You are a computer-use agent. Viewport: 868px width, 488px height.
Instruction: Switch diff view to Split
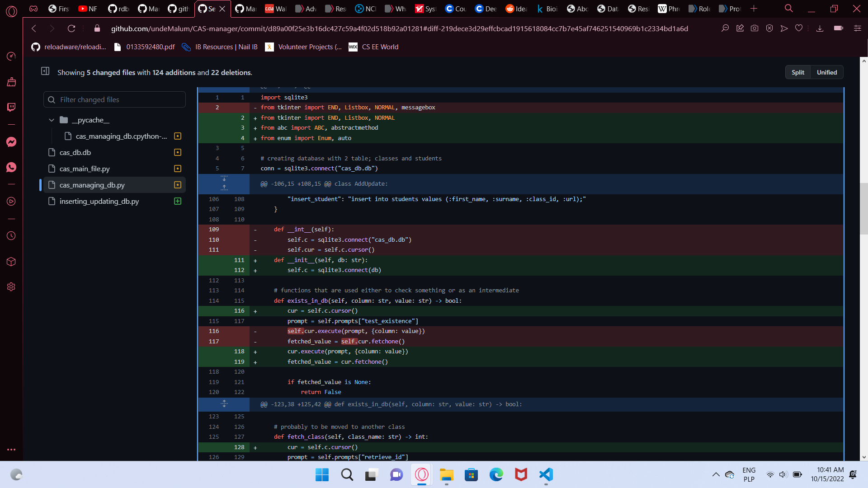pos(798,72)
